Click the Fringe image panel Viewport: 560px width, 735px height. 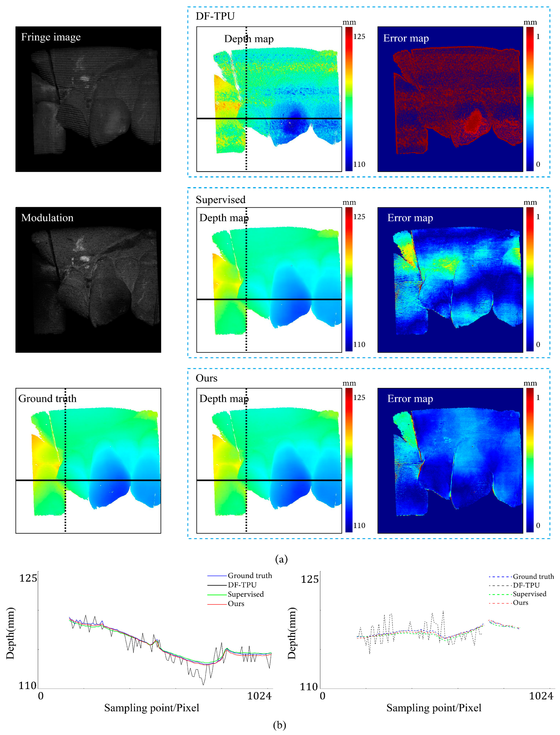pyautogui.click(x=88, y=99)
